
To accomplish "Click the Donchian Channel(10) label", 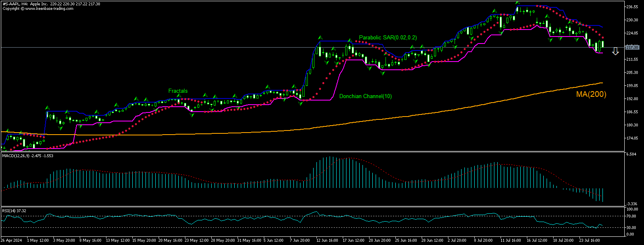I will (365, 96).
